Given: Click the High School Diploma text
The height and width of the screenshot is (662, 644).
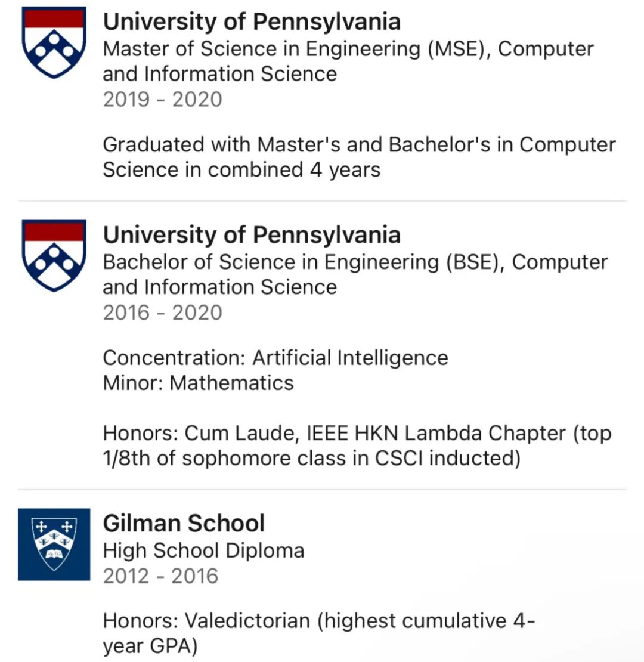Looking at the screenshot, I should pos(203,550).
